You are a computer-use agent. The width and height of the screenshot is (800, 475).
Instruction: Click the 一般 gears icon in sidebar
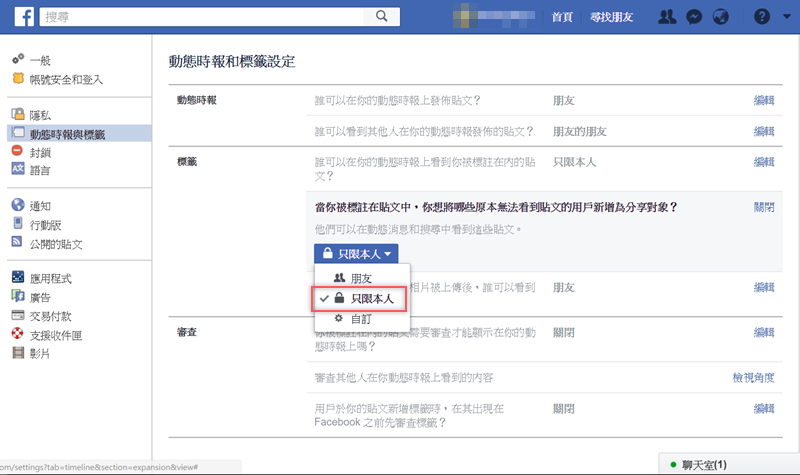click(18, 59)
